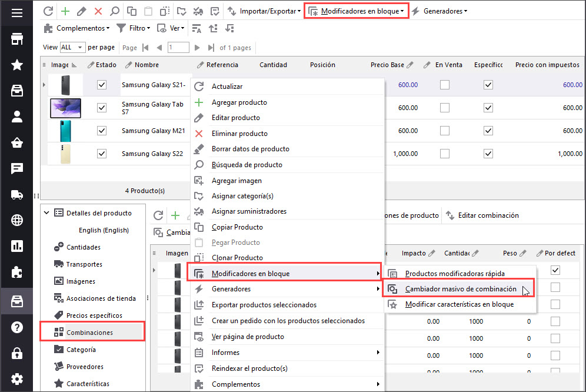Toggle Estado checkbox for Samsung Galaxy Tab S7

102,108
